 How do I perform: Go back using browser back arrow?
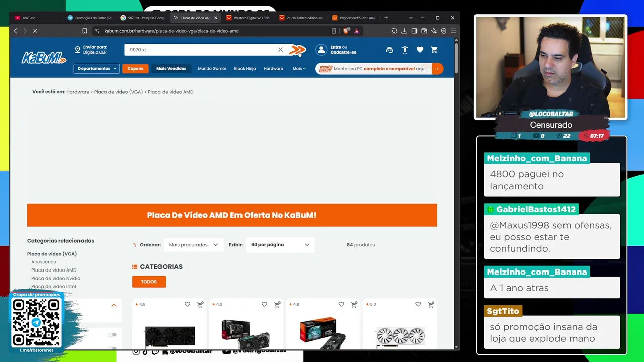tap(16, 31)
